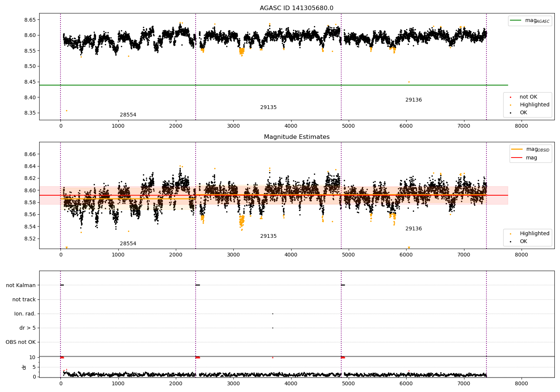
Task: Click obsid label 29136 in Magnitude Estimates panel
Action: [414, 229]
